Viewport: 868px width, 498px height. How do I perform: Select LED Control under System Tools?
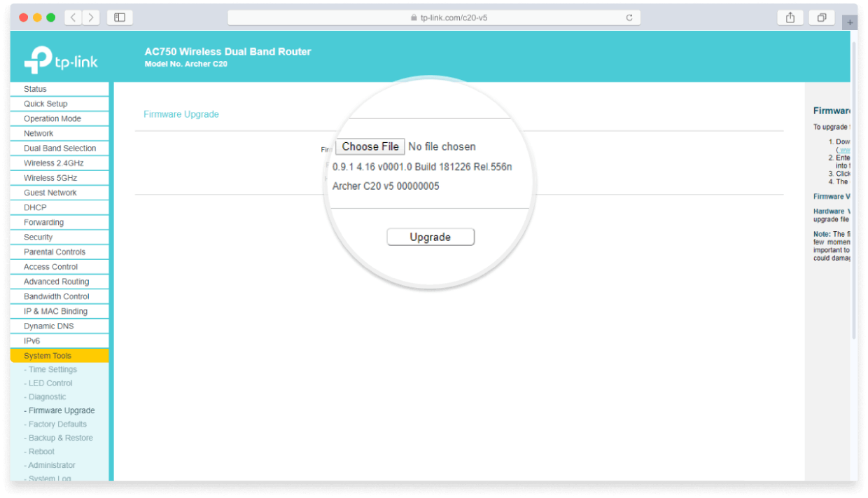click(48, 383)
